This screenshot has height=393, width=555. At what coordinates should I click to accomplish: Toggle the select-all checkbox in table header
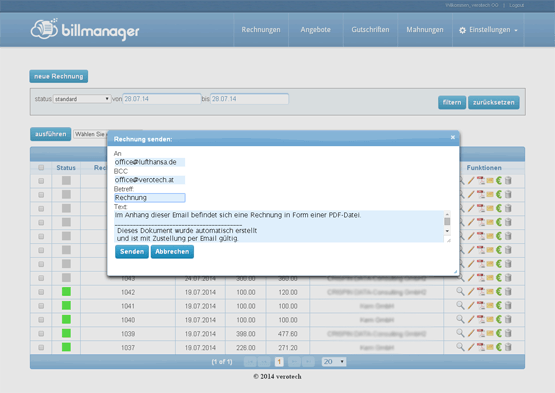pos(41,167)
